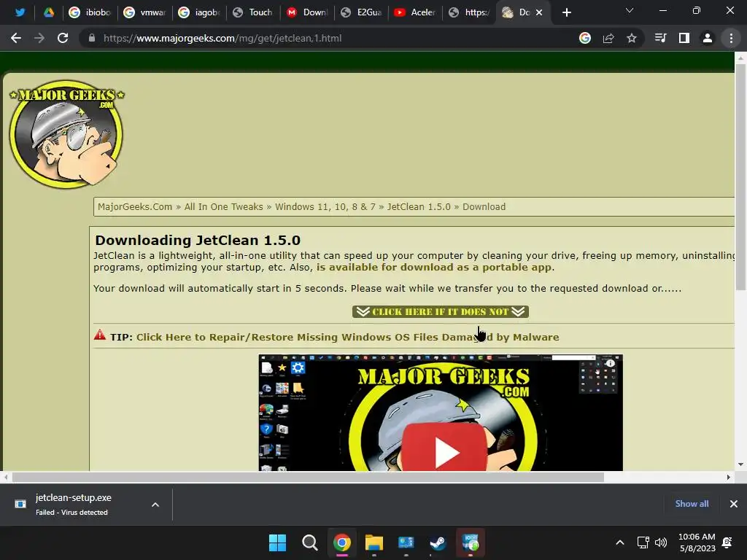View site information via padlock icon

(92, 38)
